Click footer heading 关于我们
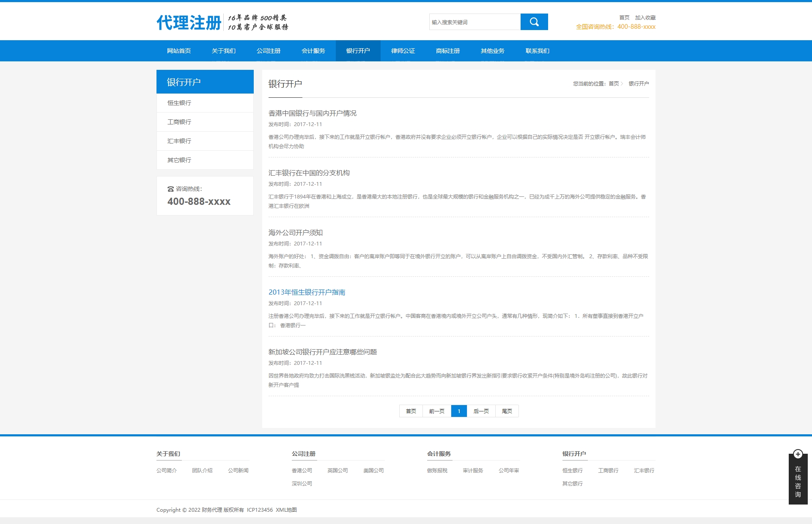The width and height of the screenshot is (812, 524). point(168,454)
